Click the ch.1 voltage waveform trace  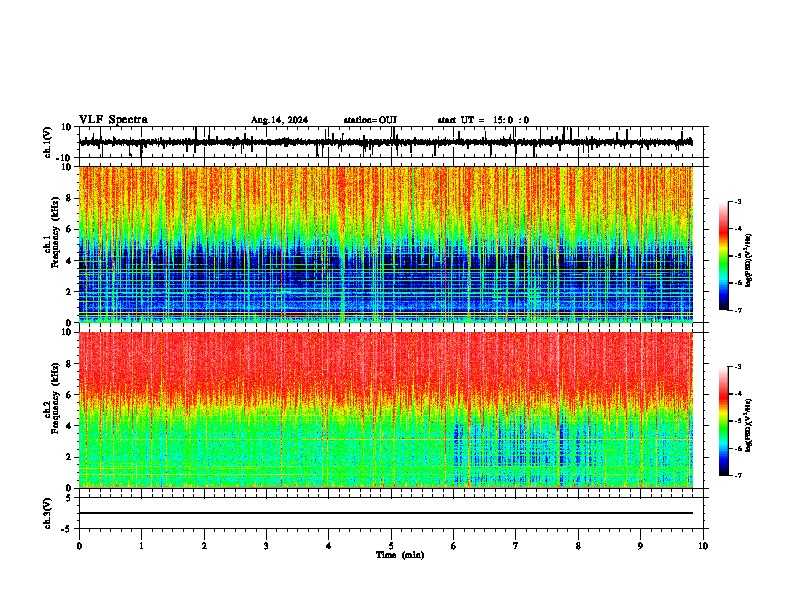[x=386, y=142]
